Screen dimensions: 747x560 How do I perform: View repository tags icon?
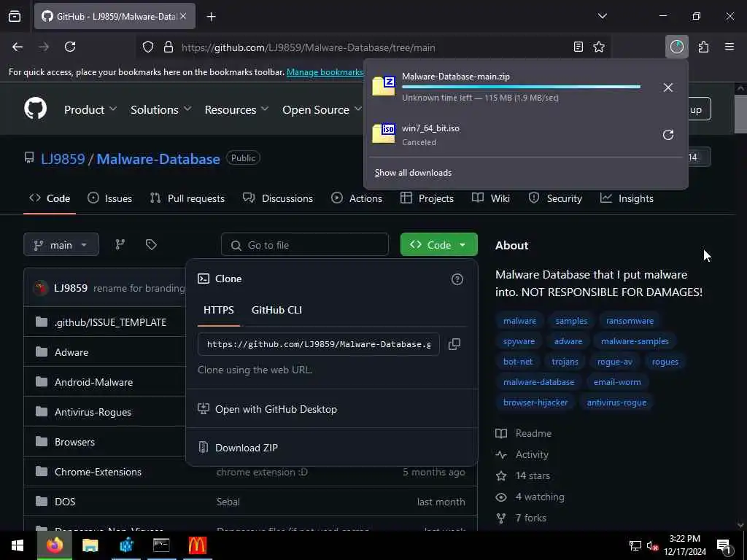click(151, 244)
